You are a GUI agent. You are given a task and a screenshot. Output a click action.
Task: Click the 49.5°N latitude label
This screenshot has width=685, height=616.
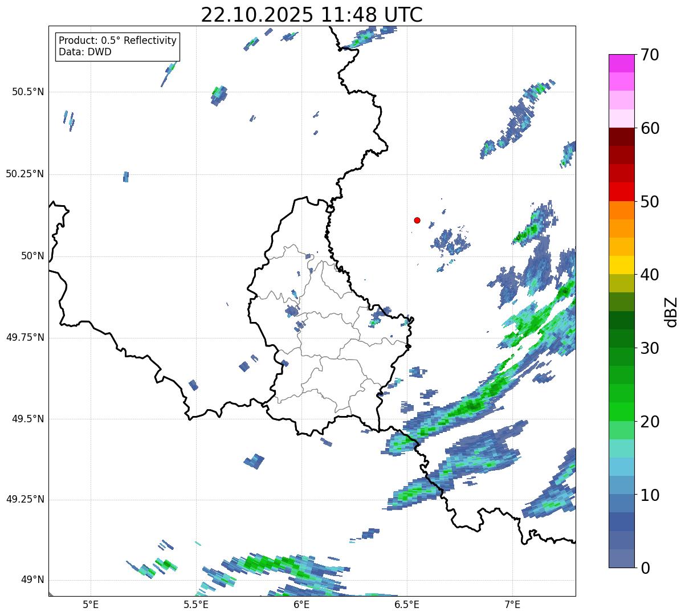[x=27, y=419]
